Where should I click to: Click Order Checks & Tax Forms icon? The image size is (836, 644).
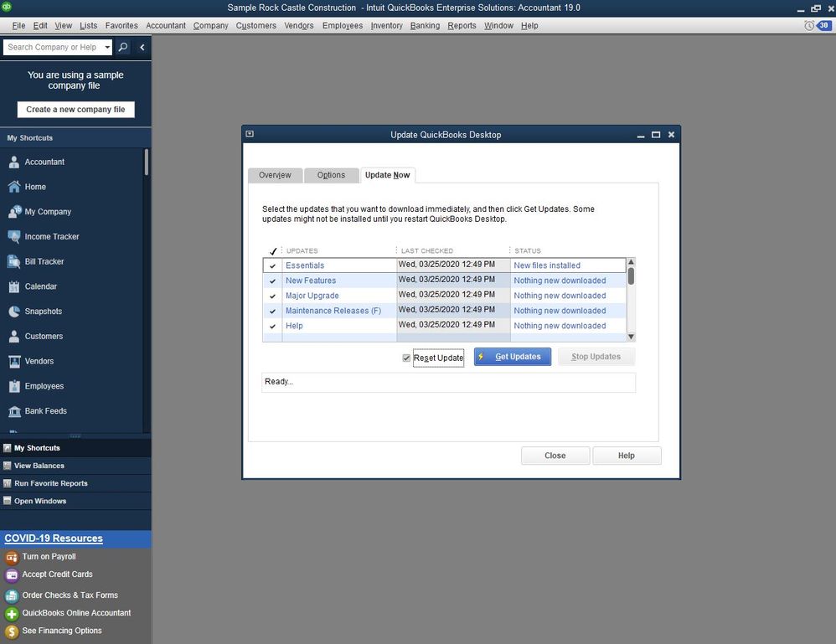[x=12, y=596]
